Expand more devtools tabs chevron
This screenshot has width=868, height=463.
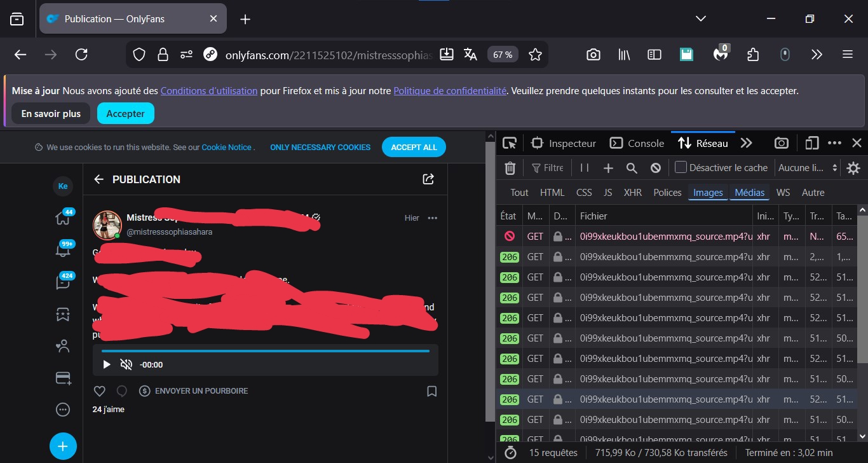tap(746, 143)
